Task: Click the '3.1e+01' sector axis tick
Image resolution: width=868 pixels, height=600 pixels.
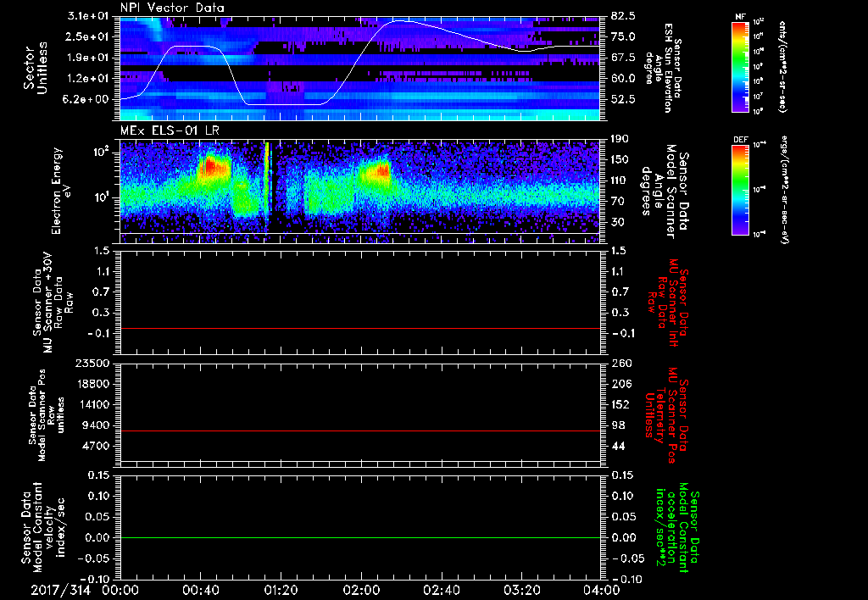Action: 90,16
